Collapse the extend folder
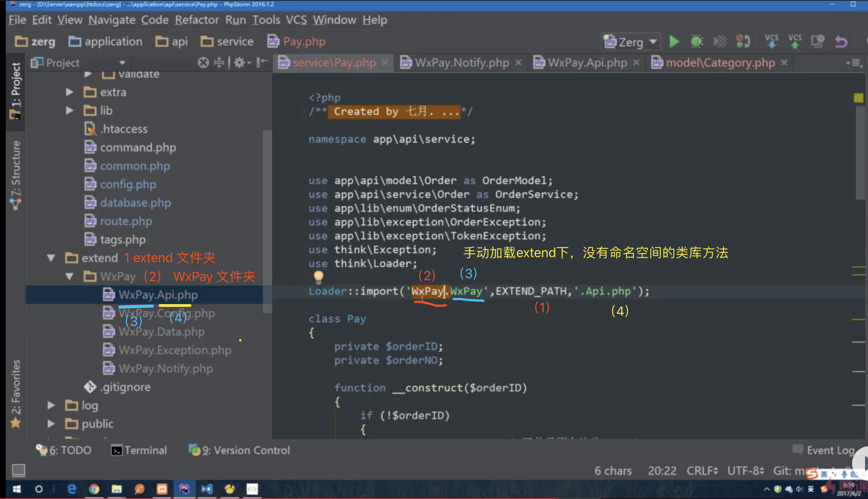868x499 pixels. point(51,258)
